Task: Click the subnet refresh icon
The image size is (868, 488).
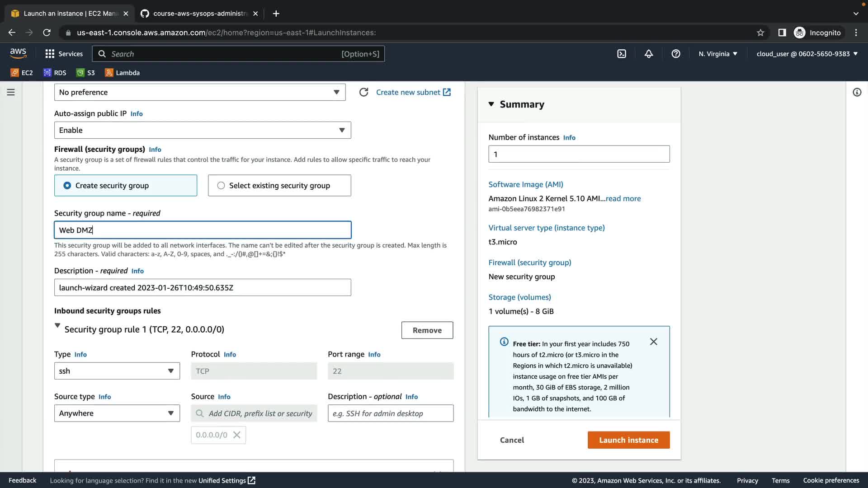Action: click(363, 92)
